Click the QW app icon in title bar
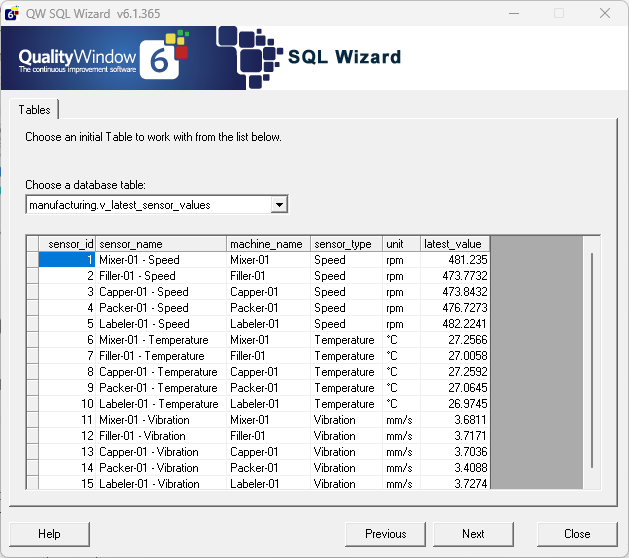Image resolution: width=629 pixels, height=558 pixels. pos(12,13)
